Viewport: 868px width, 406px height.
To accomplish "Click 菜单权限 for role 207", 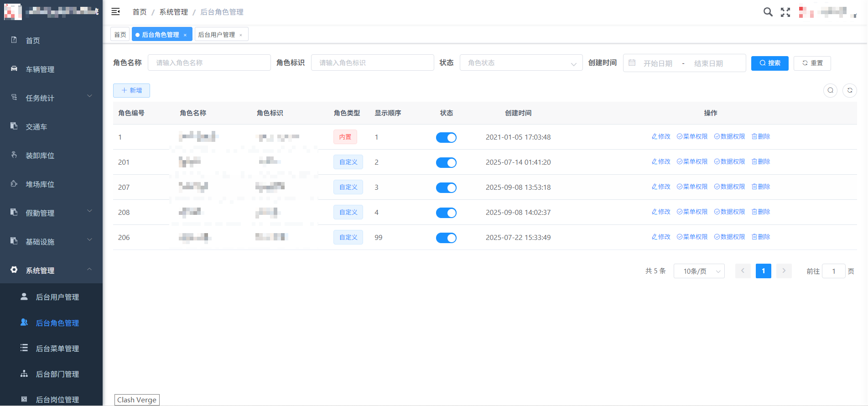I will (692, 187).
